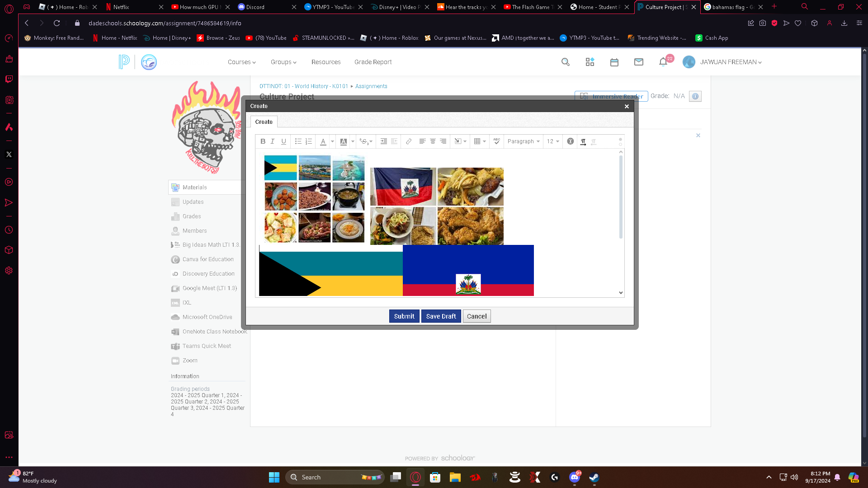This screenshot has height=488, width=868.
Task: Open the notifications bell
Action: [x=663, y=62]
